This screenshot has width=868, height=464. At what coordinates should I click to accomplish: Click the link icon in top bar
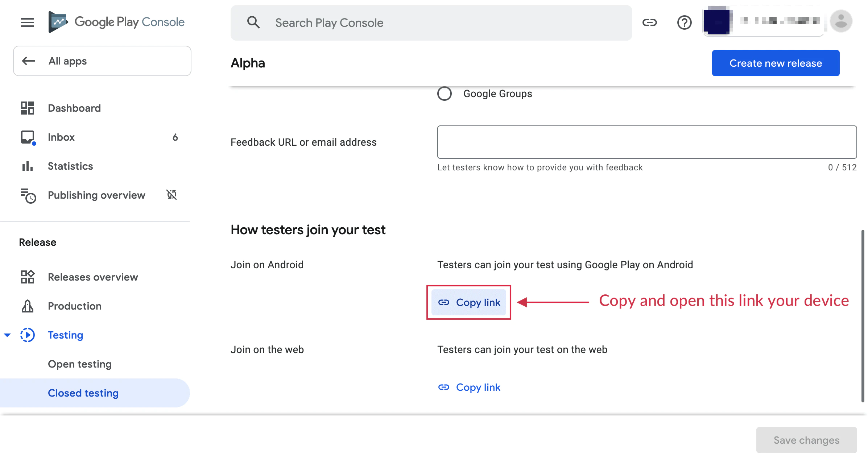point(649,22)
